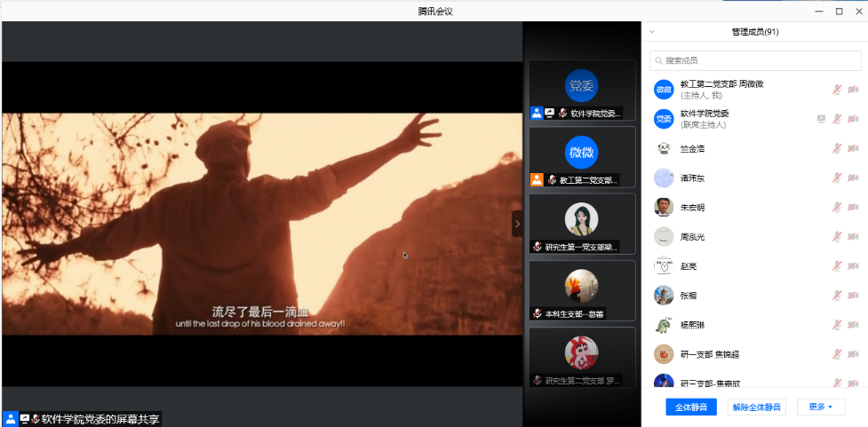
Task: Click the host badge icon on 微微 video tile
Action: [537, 179]
